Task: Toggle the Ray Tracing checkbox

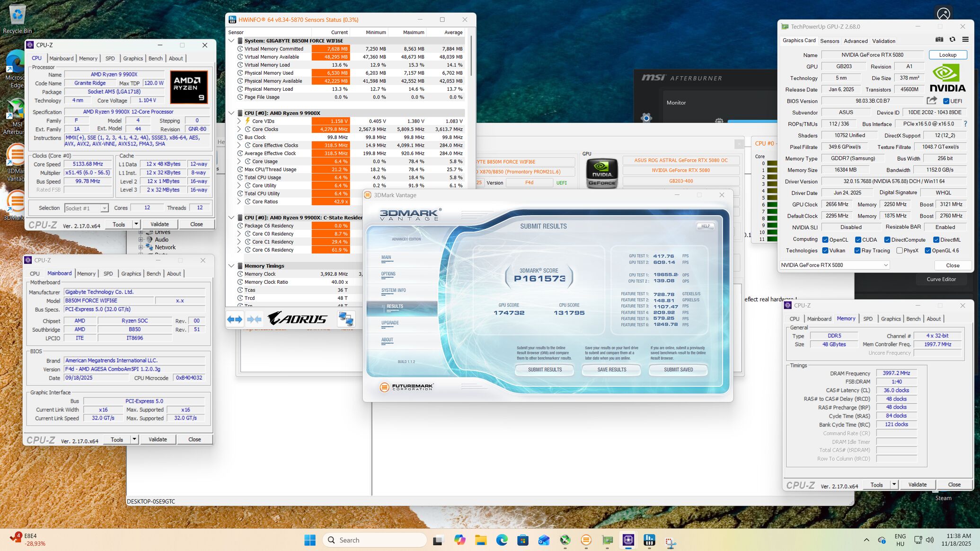Action: 857,251
